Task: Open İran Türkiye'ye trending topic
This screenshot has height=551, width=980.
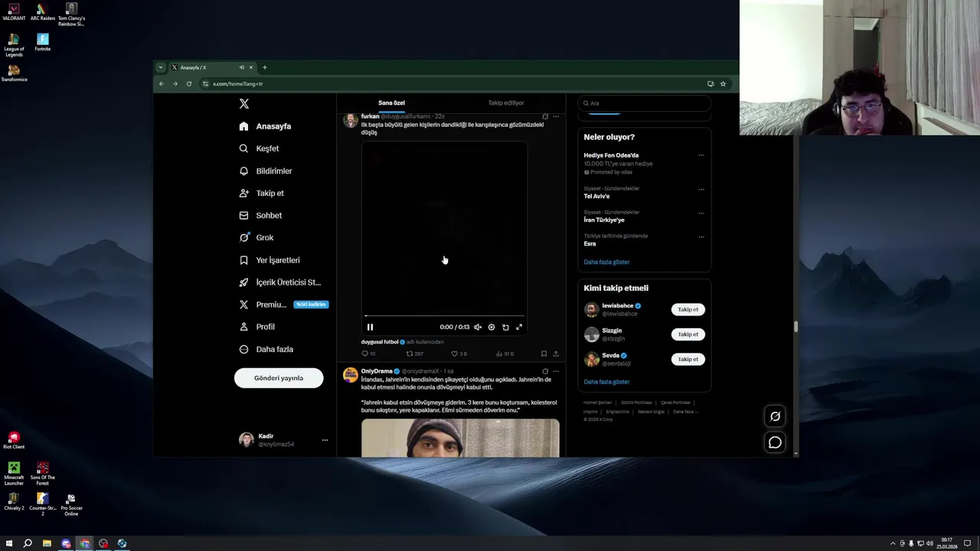Action: tap(604, 220)
